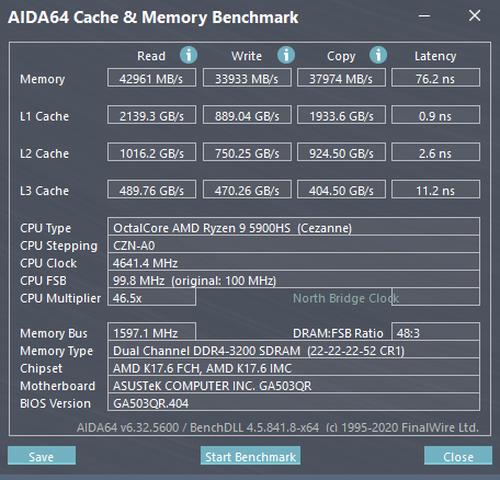Click the Save button
The width and height of the screenshot is (500, 480).
[42, 456]
